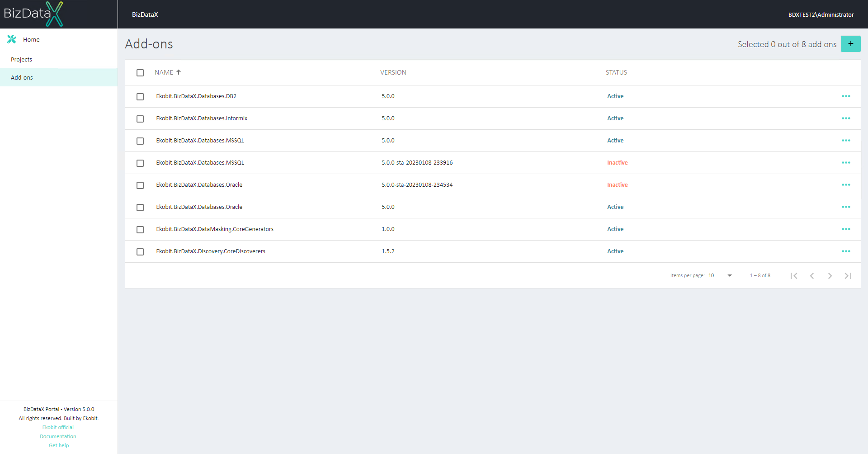Check the Databases.DB2 row checkbox
The width and height of the screenshot is (868, 454).
(140, 97)
